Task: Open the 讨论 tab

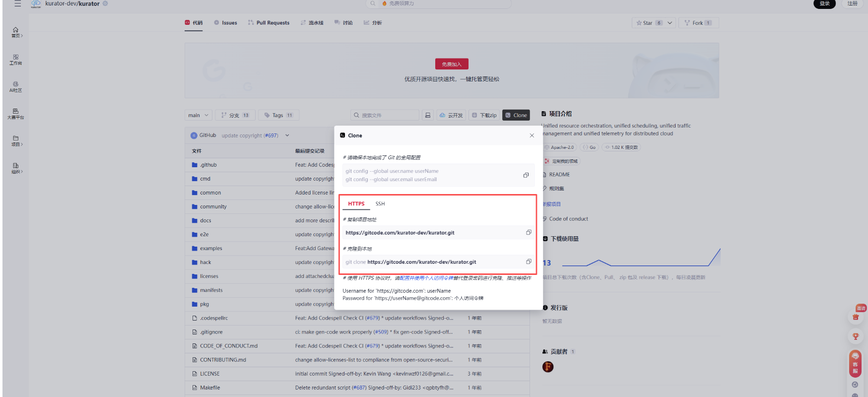Action: pos(343,23)
